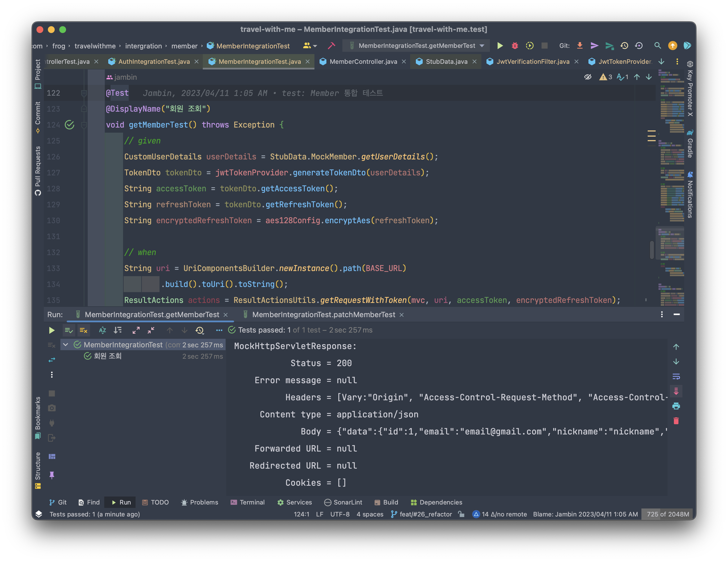Image resolution: width=728 pixels, height=562 pixels.
Task: Open editor tabs more options menu
Action: click(x=677, y=61)
